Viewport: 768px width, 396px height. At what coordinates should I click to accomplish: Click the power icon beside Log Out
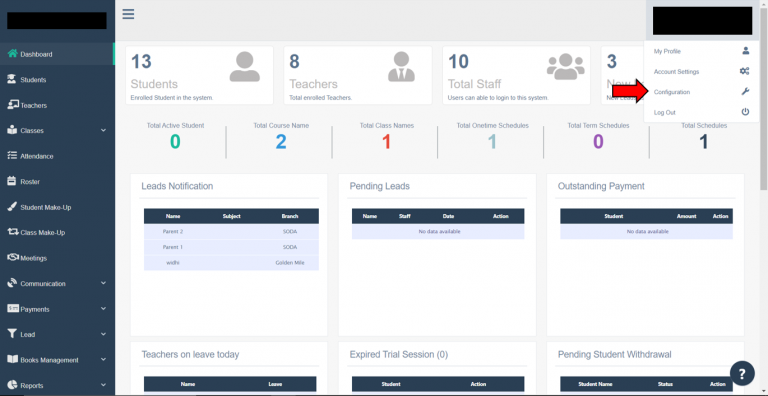point(745,112)
